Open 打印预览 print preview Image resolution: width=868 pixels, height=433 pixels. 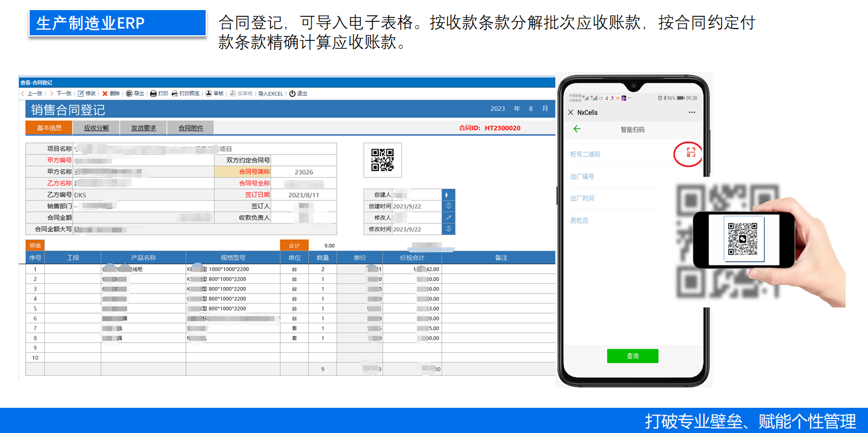pyautogui.click(x=185, y=94)
